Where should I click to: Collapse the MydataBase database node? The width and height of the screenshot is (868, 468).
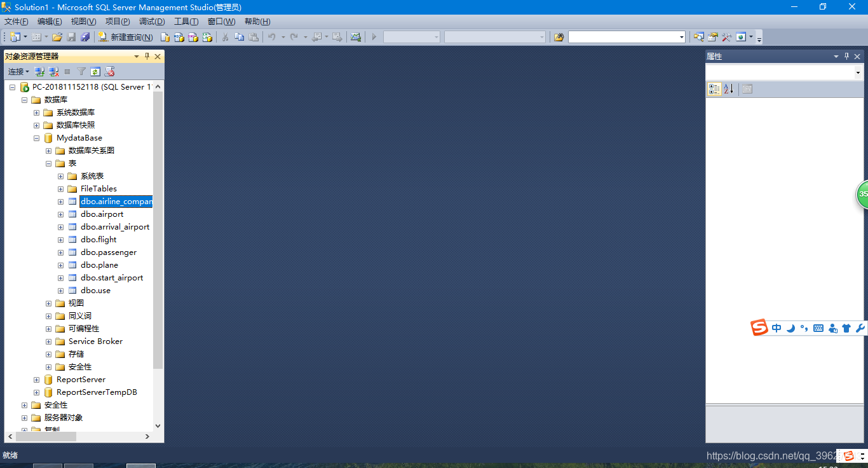pyautogui.click(x=36, y=138)
